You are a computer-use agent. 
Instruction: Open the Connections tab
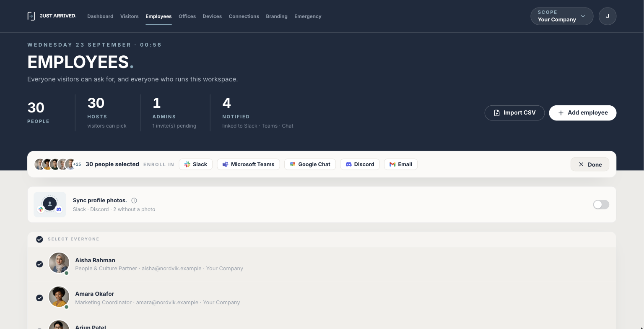click(244, 16)
